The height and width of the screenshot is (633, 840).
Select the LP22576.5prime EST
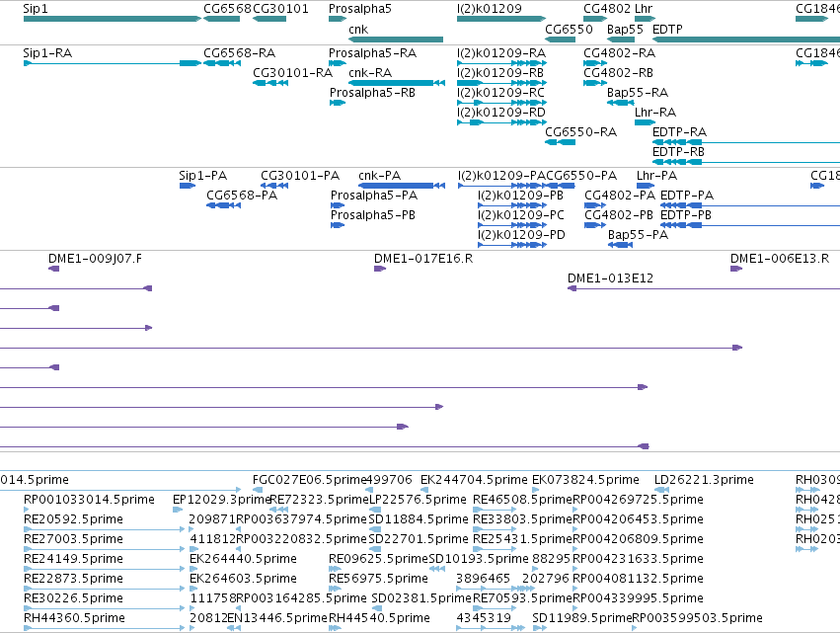[x=375, y=510]
